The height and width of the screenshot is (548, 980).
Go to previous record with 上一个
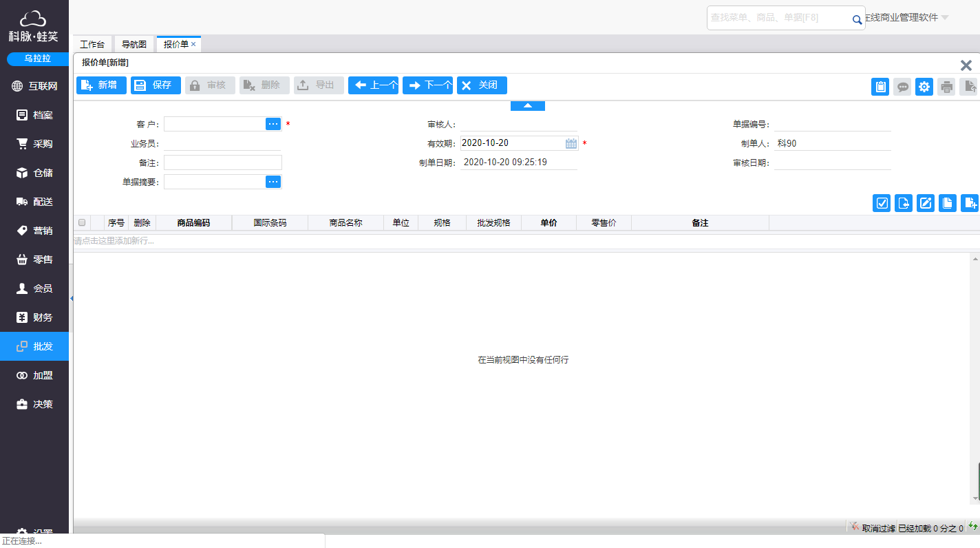pos(373,85)
